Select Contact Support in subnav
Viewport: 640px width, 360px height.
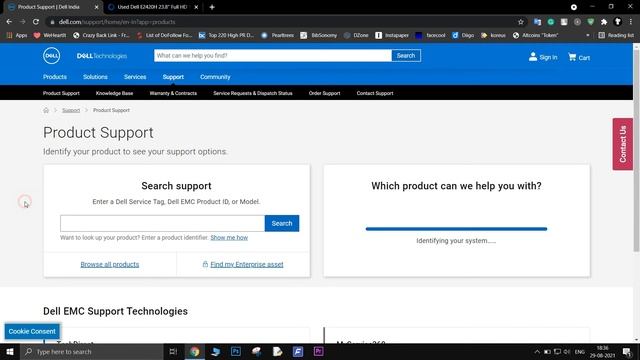(375, 93)
